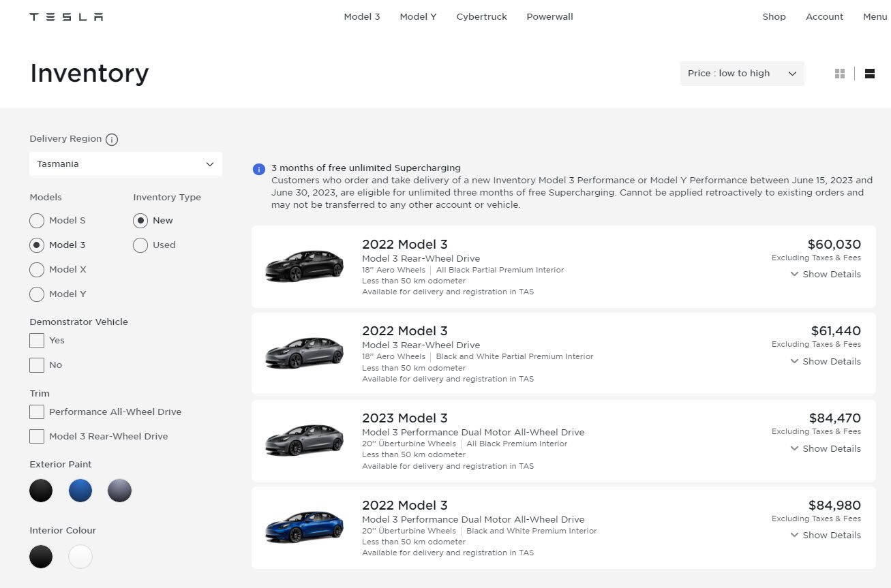
Task: Expand Show Details on the $60,030 listing
Action: click(x=825, y=274)
